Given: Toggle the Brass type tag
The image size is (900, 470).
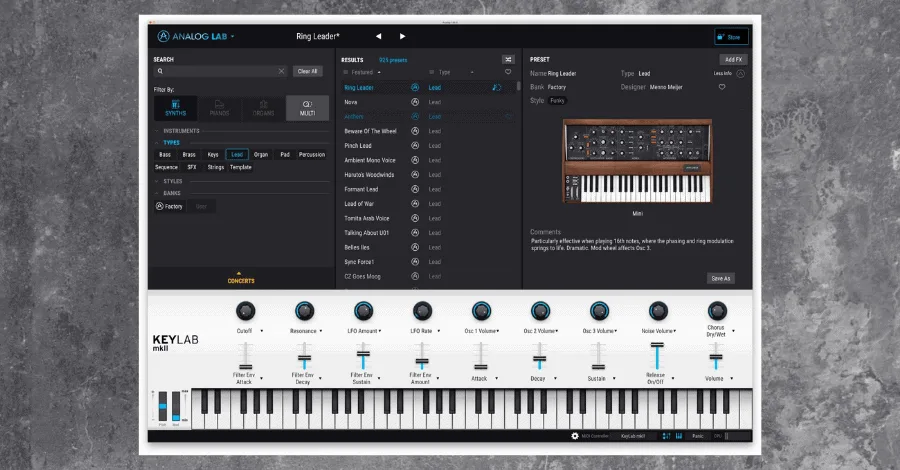Looking at the screenshot, I should (x=189, y=154).
